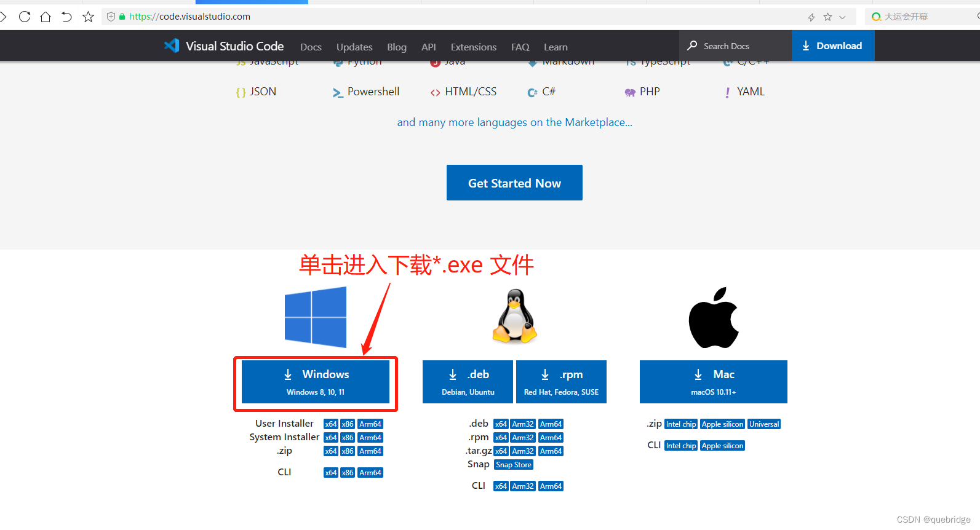Go to the Blog section
This screenshot has width=980, height=530.
point(397,47)
